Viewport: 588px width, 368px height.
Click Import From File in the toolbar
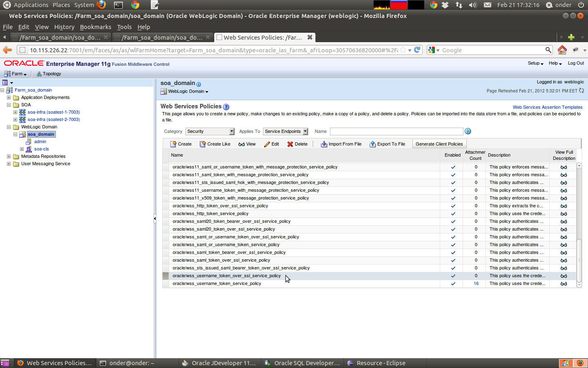[x=341, y=144]
